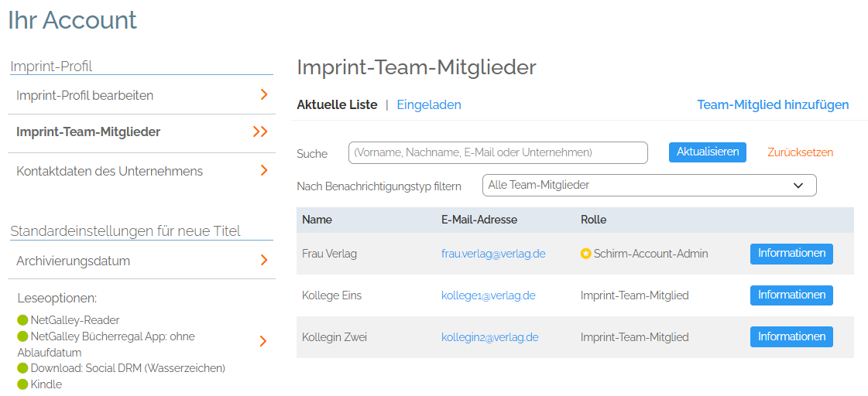Click the green dot beside NetGalley Bücherregal App

[x=22, y=336]
